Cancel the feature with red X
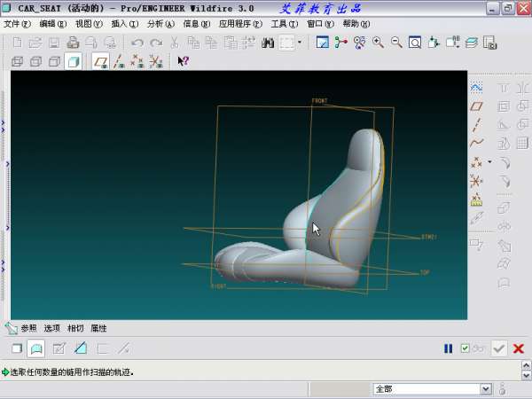The height and width of the screenshot is (399, 532). [x=519, y=348]
